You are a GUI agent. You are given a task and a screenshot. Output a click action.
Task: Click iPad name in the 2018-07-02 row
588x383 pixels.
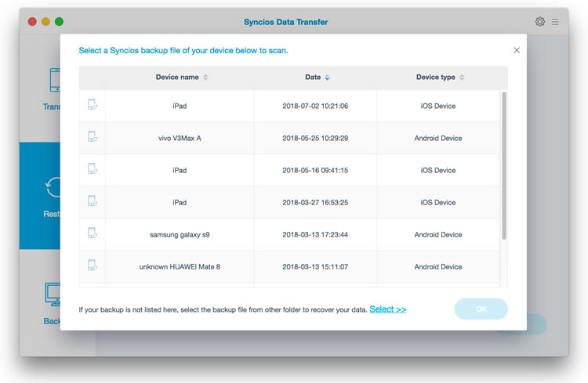pos(180,106)
